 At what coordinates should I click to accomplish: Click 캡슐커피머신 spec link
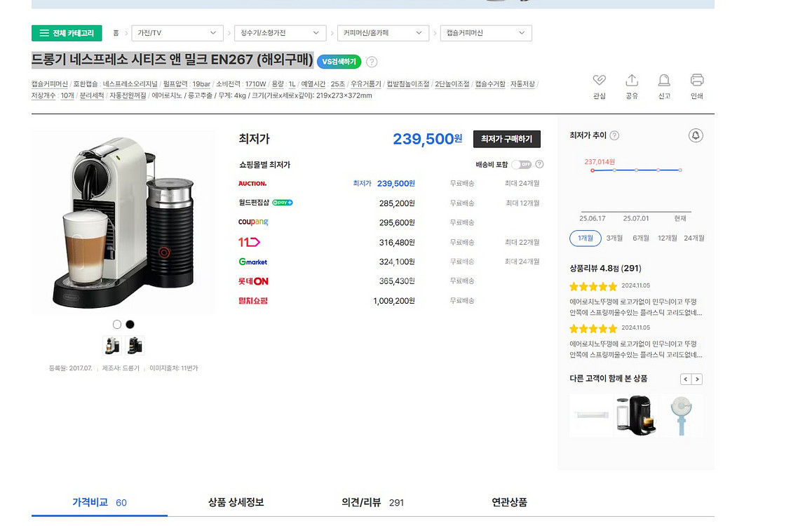50,84
